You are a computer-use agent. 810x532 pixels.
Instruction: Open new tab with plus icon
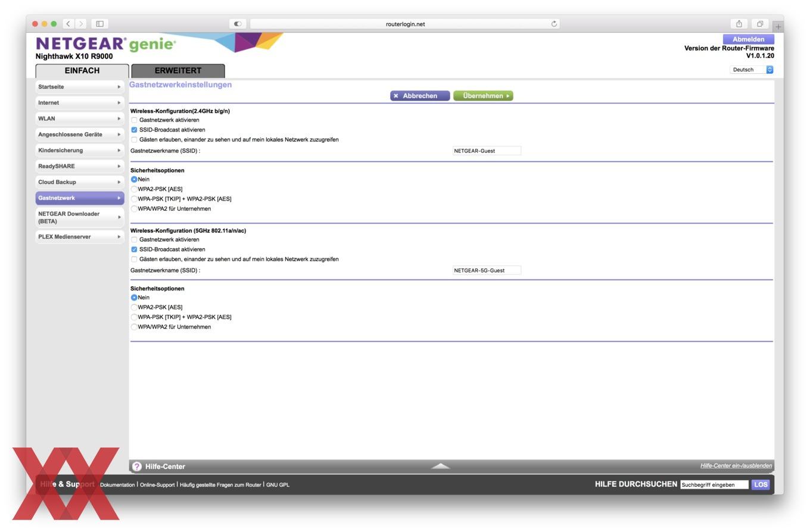coord(778,27)
